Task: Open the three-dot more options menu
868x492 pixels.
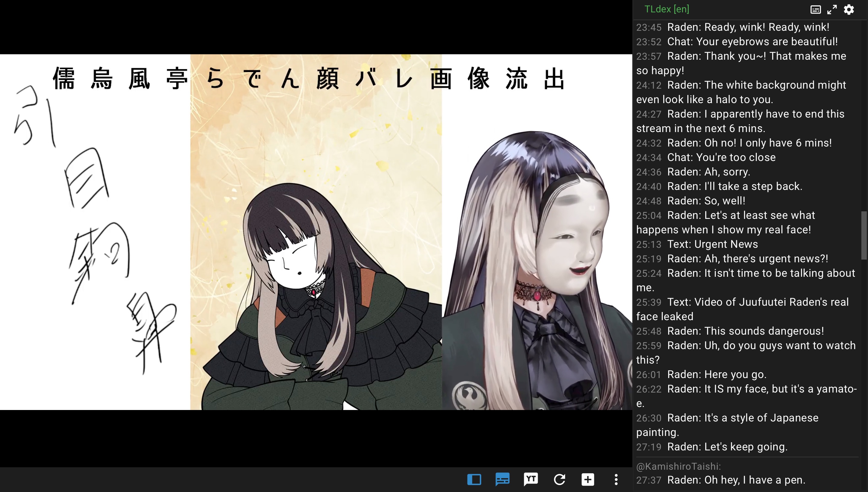Action: 616,479
